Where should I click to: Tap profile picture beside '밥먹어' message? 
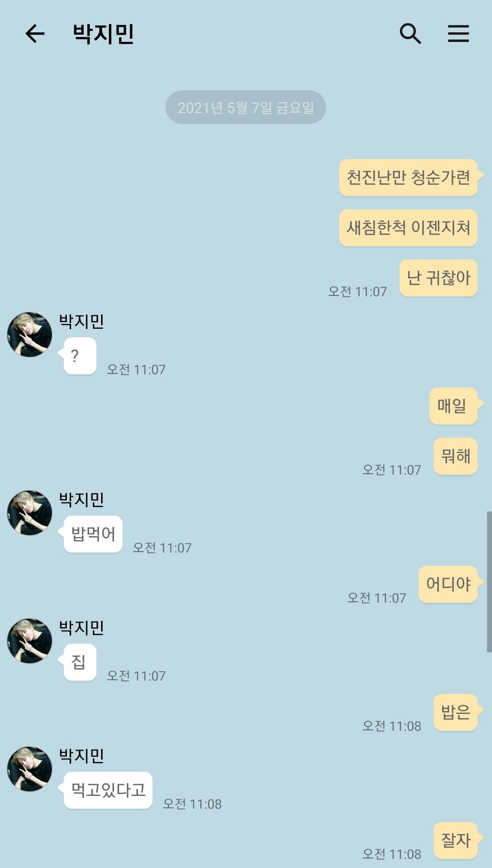coord(30,513)
